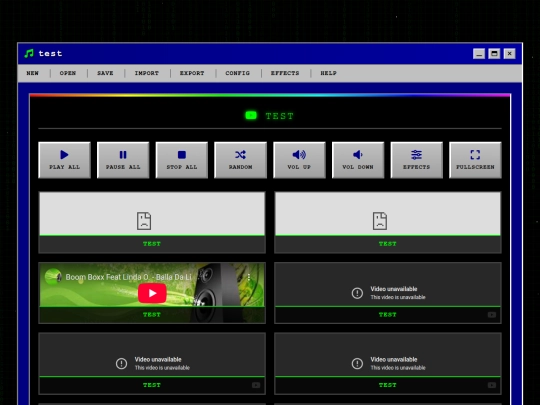Choose Export from the menu bar
This screenshot has height=405, width=540.
192,73
